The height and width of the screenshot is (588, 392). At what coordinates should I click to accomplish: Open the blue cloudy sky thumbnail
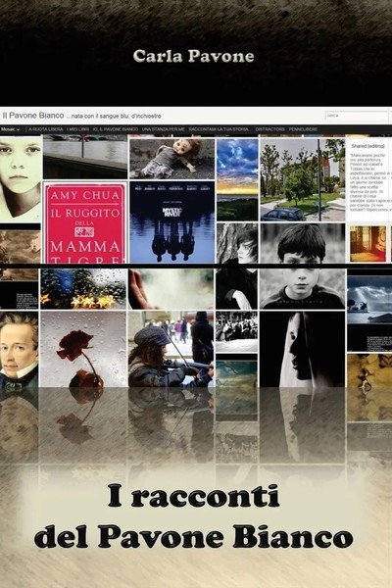click(x=237, y=179)
